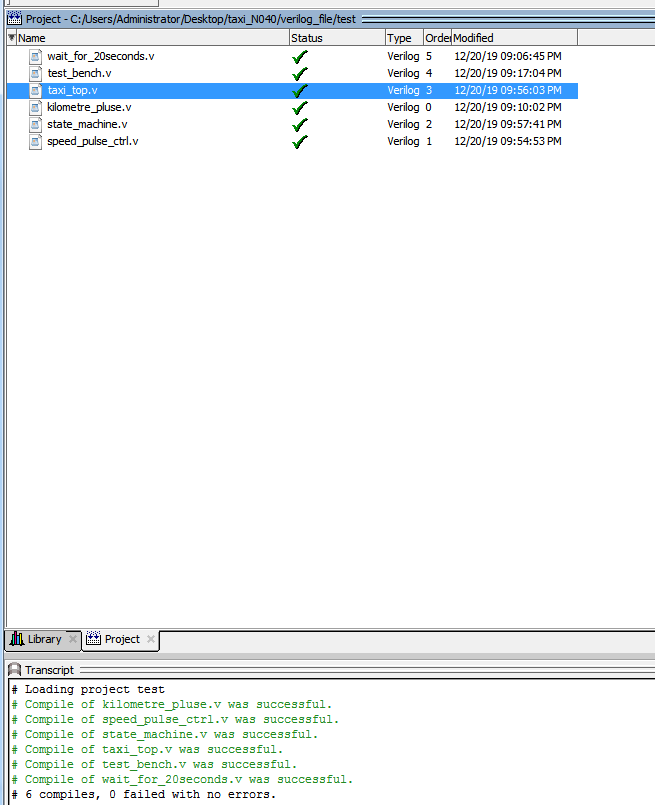Select the wait_for_20seconds.v file name

click(x=101, y=56)
